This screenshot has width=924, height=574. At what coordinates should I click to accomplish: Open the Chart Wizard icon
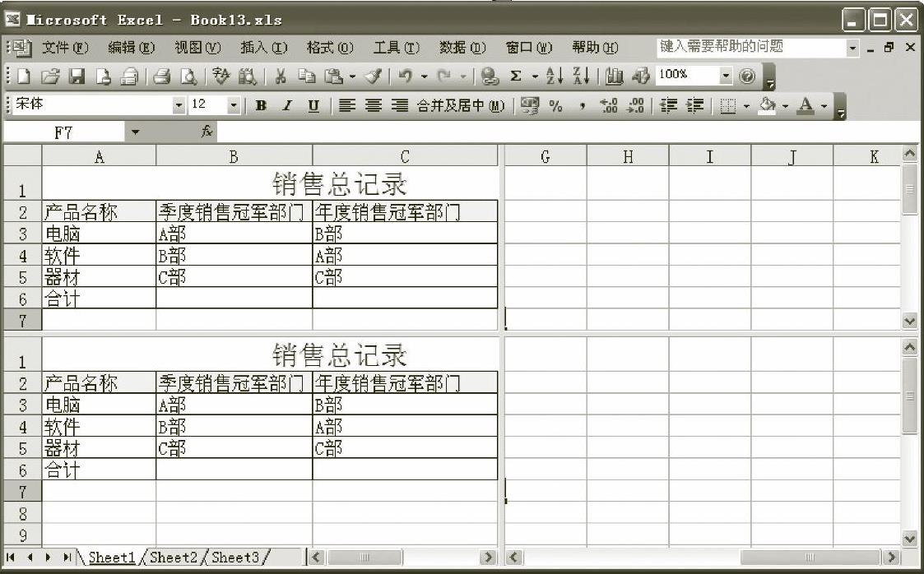click(614, 76)
